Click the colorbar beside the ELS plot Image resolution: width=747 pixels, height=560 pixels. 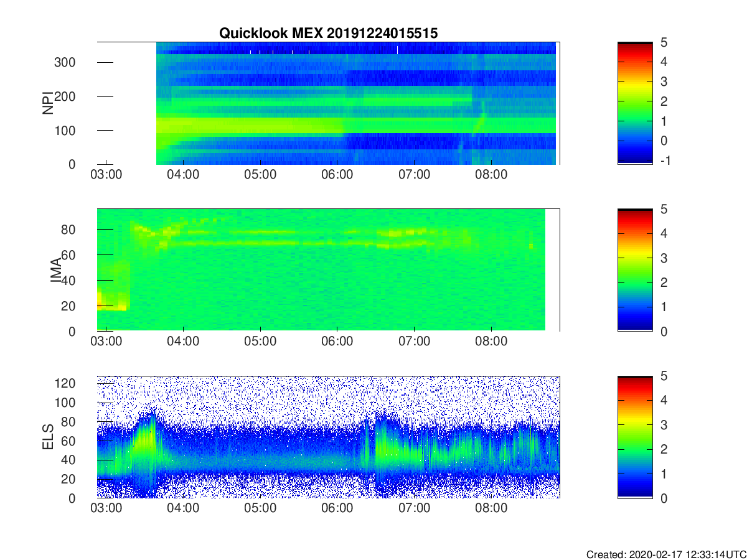coord(635,437)
